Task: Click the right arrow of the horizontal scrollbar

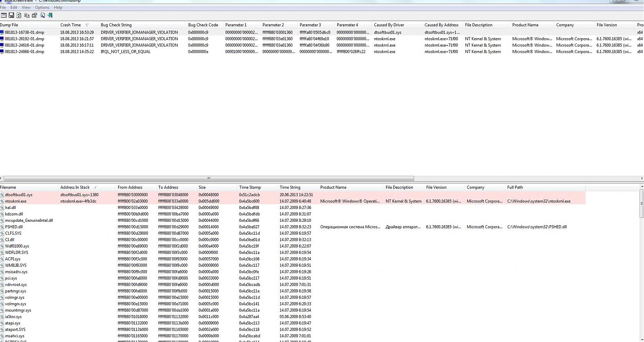Action: pyautogui.click(x=642, y=178)
